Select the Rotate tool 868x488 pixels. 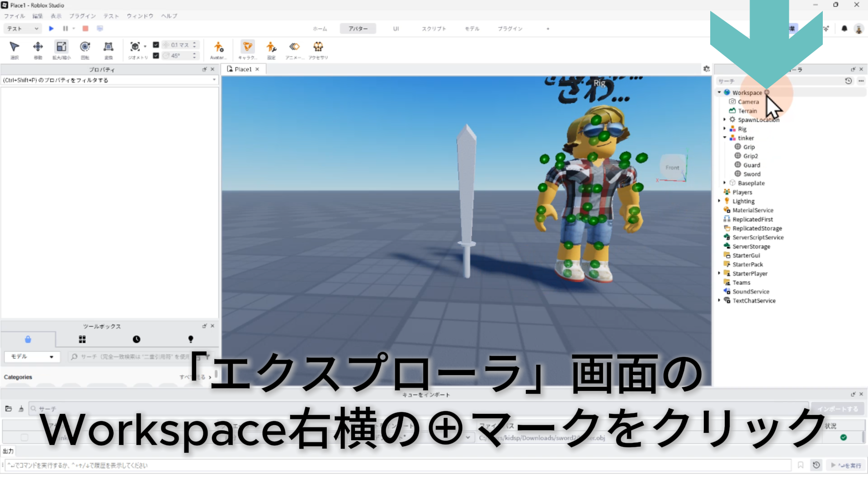click(x=85, y=47)
